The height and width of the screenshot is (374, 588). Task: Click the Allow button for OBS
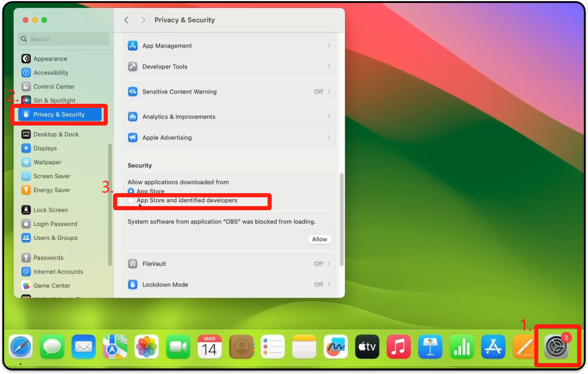320,239
